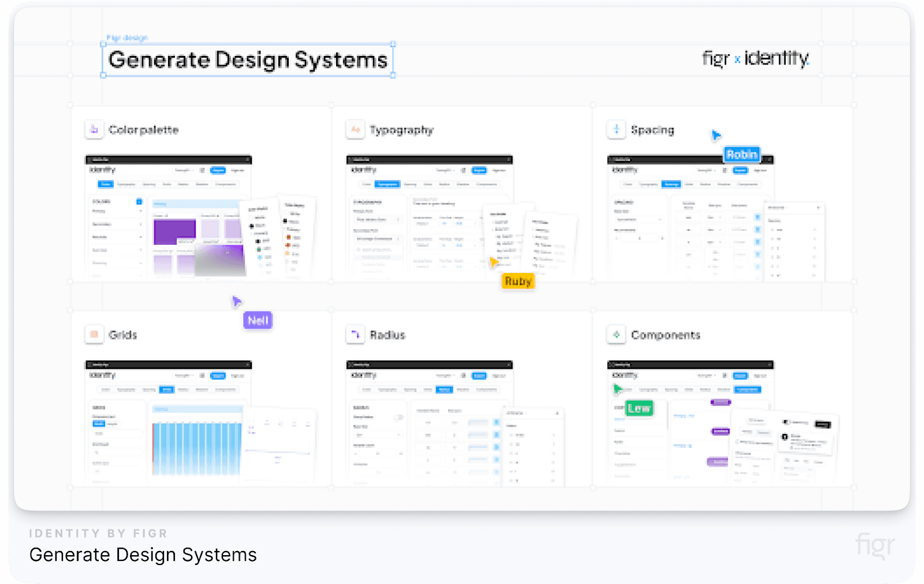
Task: Switch to the active blue Colors tab
Action: (106, 184)
